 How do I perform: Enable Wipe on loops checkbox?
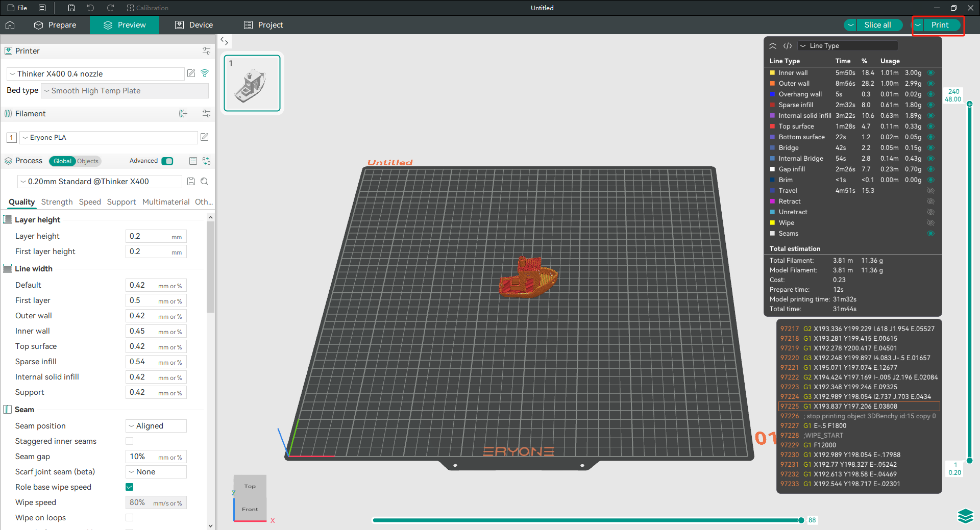(129, 517)
